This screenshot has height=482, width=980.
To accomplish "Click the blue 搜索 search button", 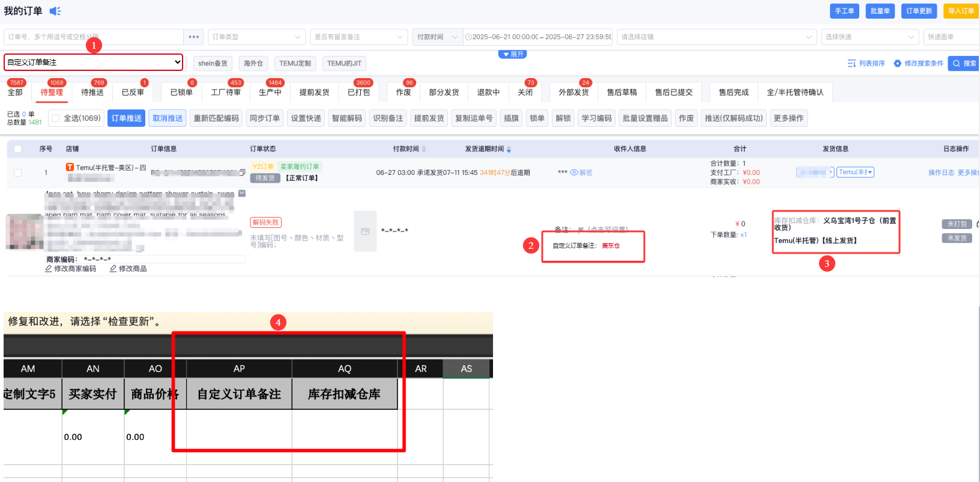I will (x=964, y=63).
